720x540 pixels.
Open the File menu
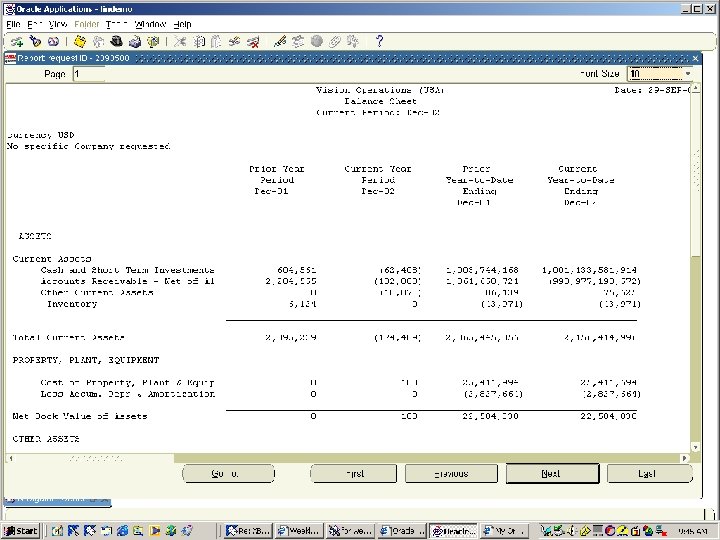click(x=13, y=24)
